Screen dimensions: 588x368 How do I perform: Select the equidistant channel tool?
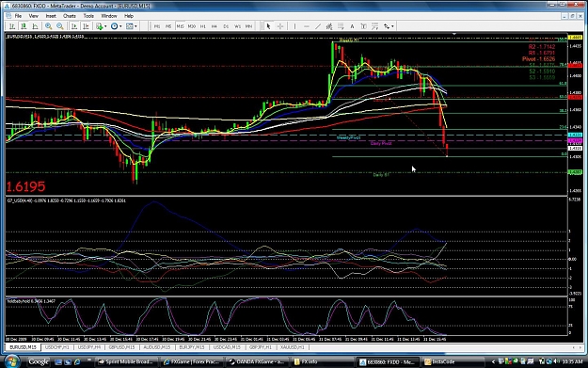pyautogui.click(x=329, y=26)
